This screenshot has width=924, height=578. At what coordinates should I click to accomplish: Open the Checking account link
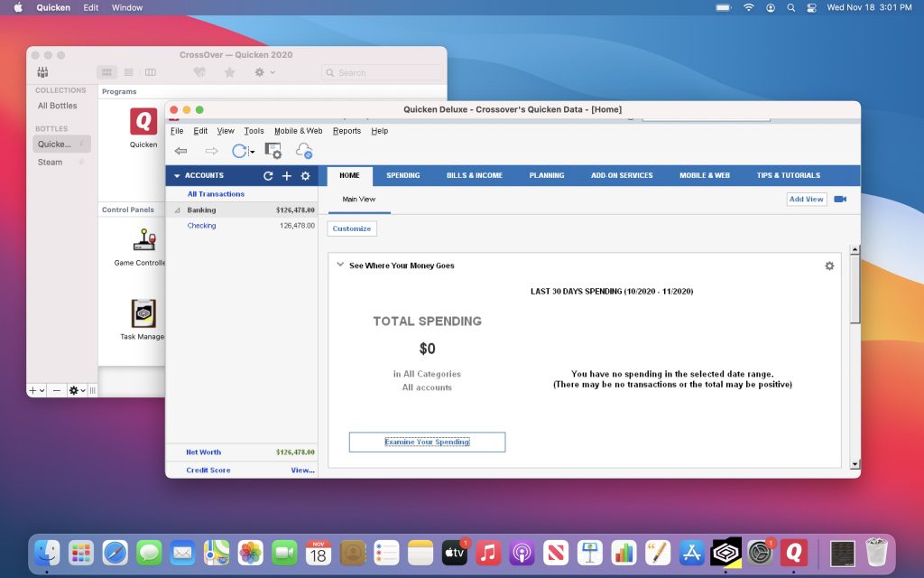[201, 226]
